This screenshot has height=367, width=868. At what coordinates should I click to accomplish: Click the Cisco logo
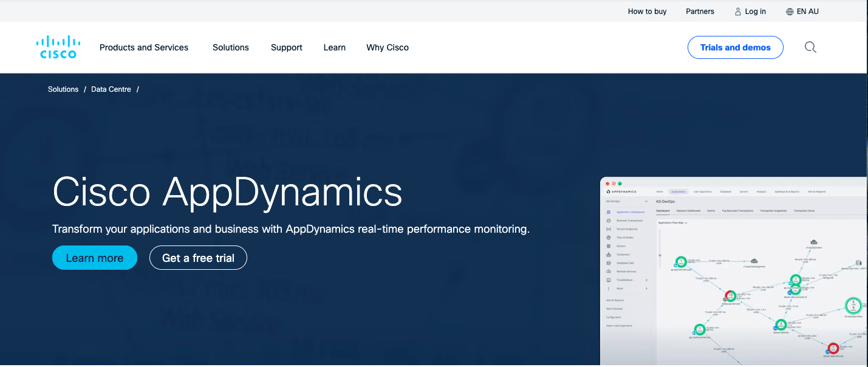tap(58, 47)
